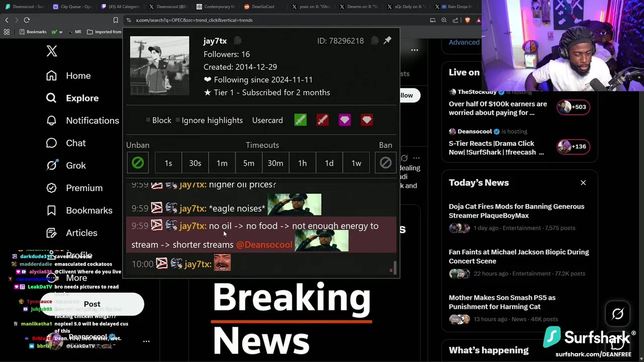644x362 pixels.
Task: Click the Articles document icon
Action: coord(51,233)
